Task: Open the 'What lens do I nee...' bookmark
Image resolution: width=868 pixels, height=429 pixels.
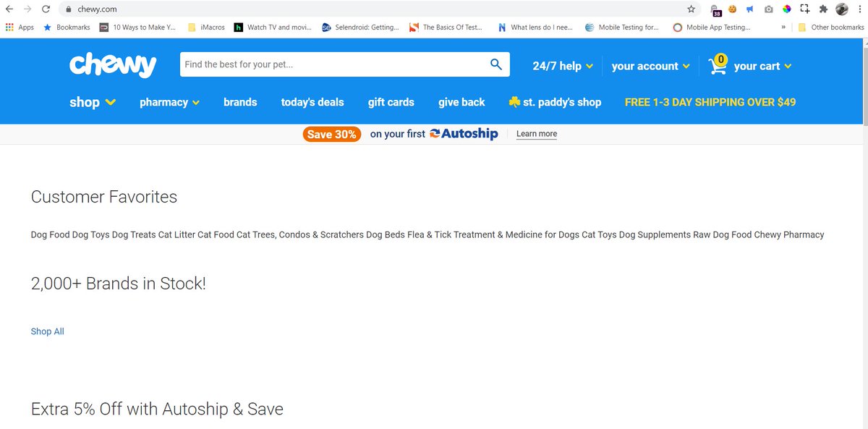Action: click(536, 27)
